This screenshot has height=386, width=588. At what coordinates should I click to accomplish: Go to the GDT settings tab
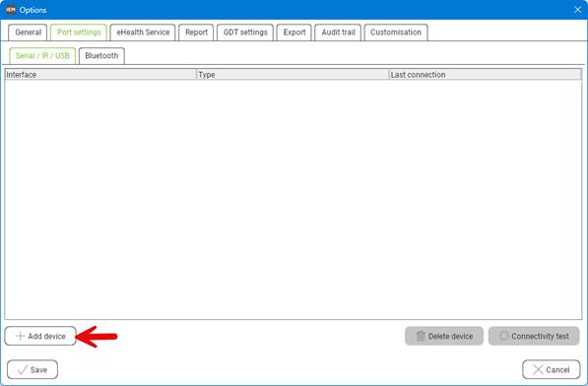coord(245,32)
